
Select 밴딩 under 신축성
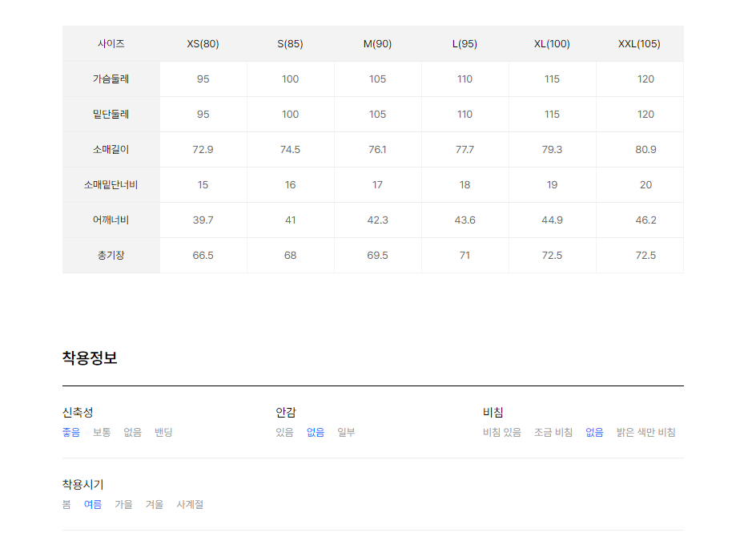pos(163,433)
